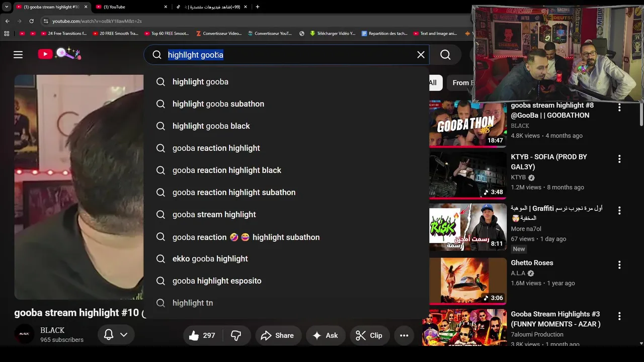Choose suggestion 'gooba reaction highlight'
The height and width of the screenshot is (362, 644).
tap(286, 148)
